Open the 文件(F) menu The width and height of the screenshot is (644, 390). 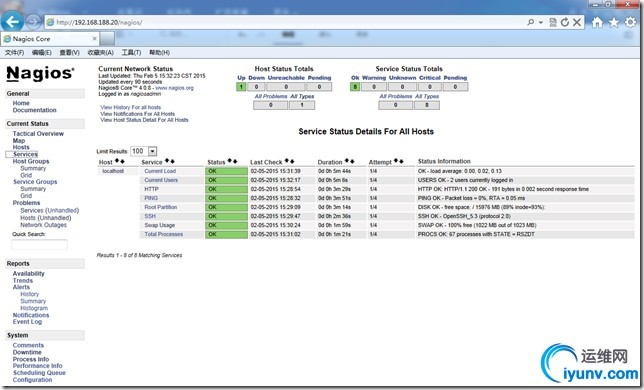click(14, 53)
